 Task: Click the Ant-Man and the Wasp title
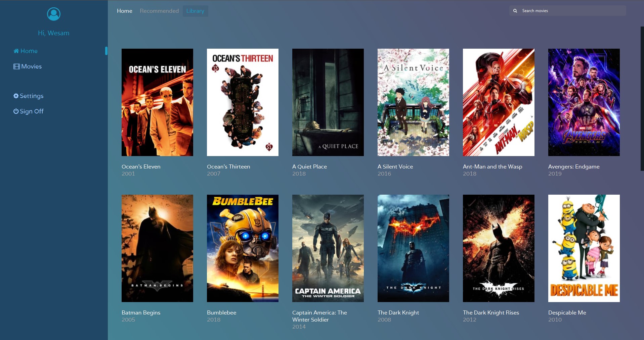tap(492, 166)
